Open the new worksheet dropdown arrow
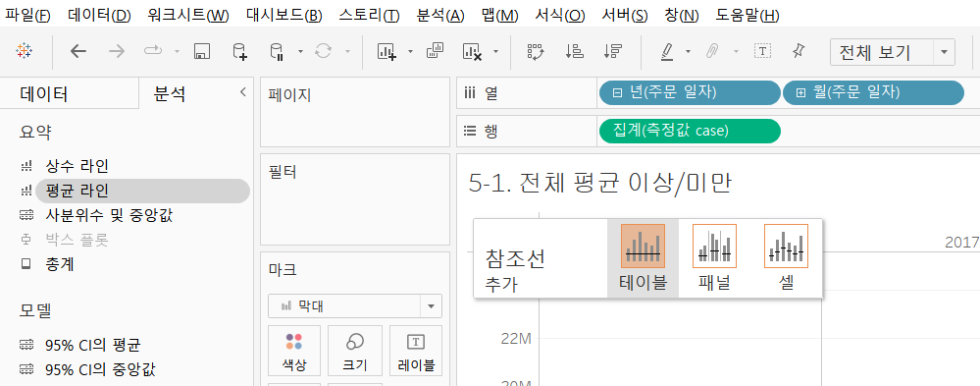 [x=411, y=51]
